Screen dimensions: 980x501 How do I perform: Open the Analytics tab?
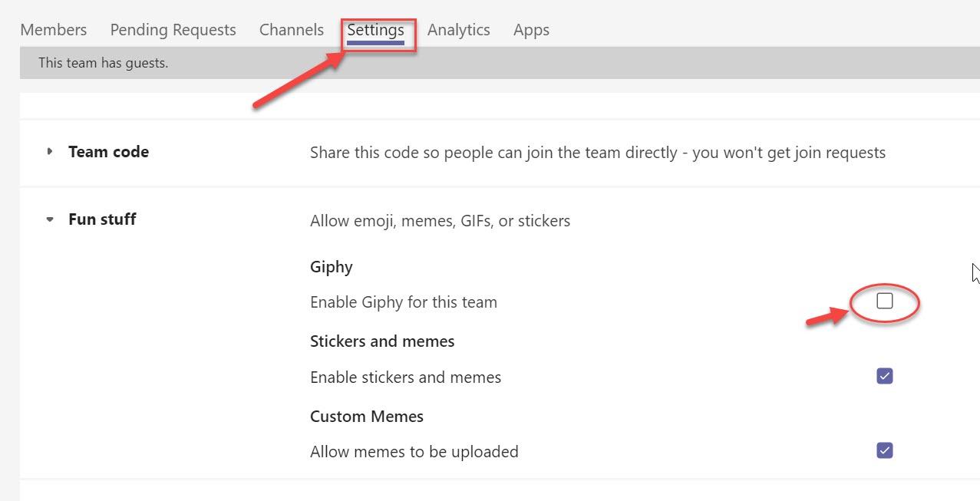tap(458, 29)
